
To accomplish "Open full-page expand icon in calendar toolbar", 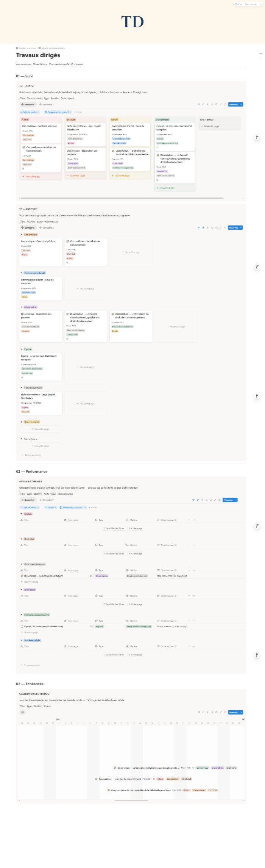I will [x=221, y=712].
